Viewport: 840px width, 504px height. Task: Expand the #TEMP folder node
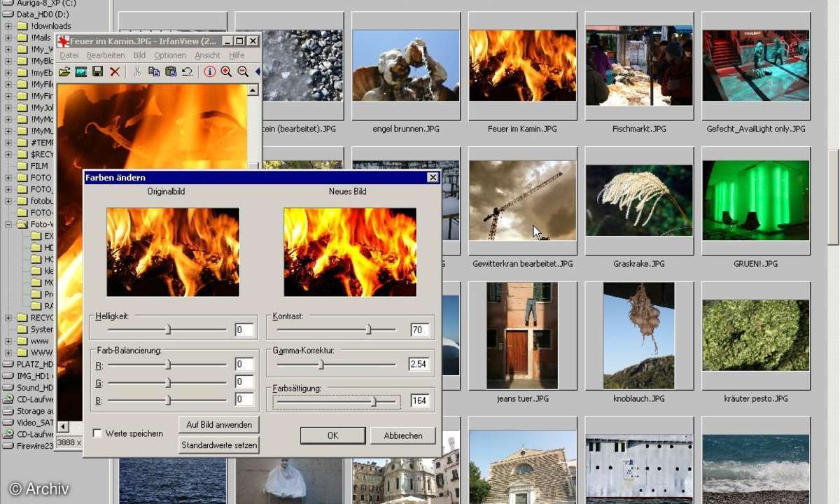(x=8, y=143)
